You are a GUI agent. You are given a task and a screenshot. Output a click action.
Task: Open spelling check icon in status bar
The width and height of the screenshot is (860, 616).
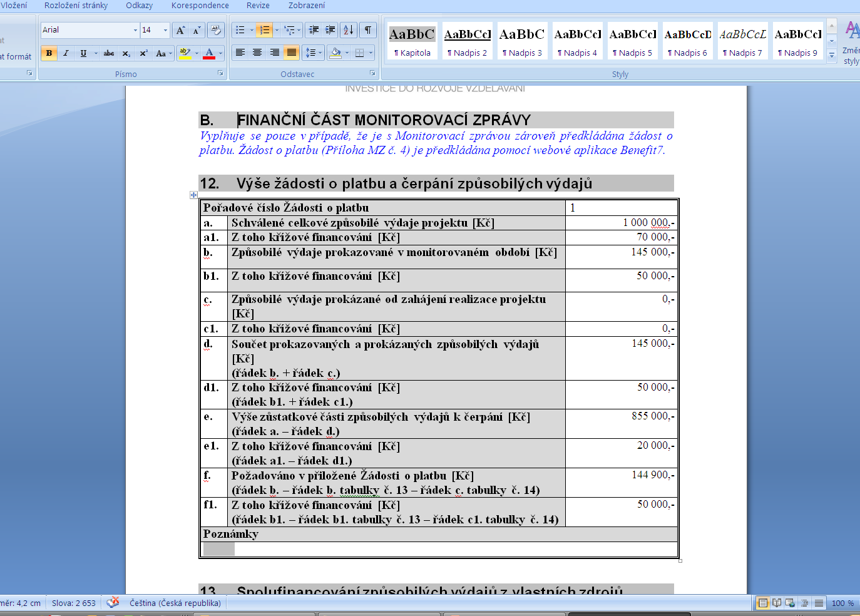coord(113,603)
